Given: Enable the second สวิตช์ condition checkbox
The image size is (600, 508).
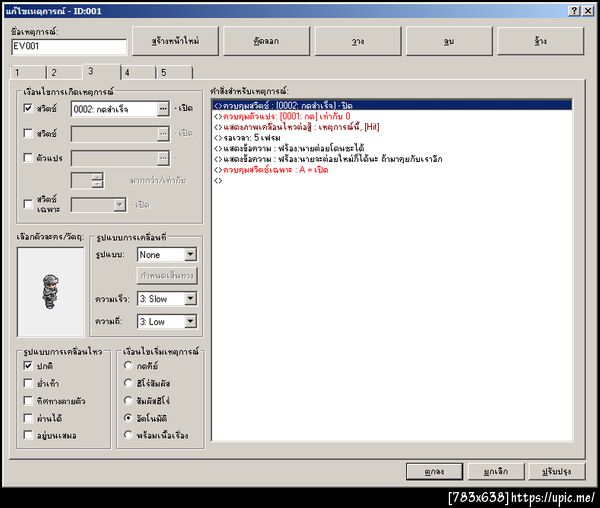Looking at the screenshot, I should [28, 133].
